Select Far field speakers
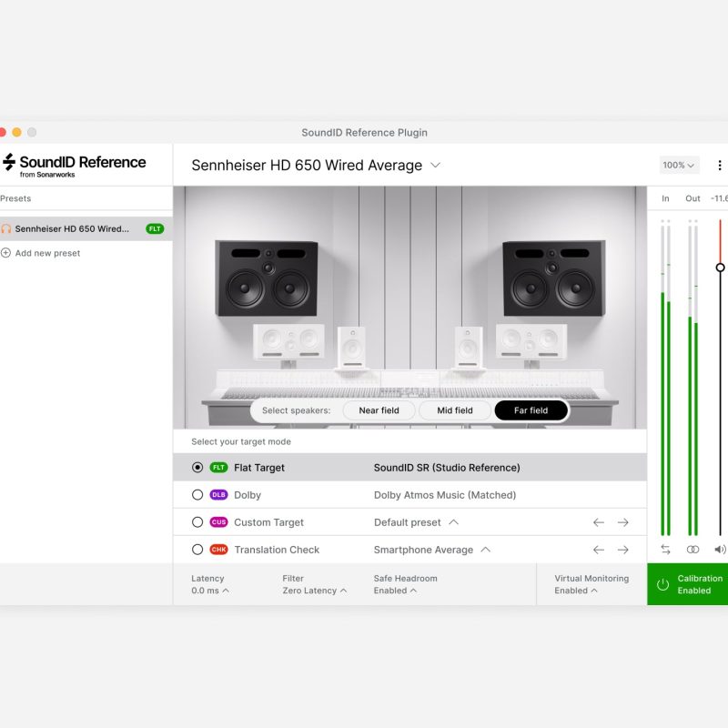The width and height of the screenshot is (728, 728). 531,410
